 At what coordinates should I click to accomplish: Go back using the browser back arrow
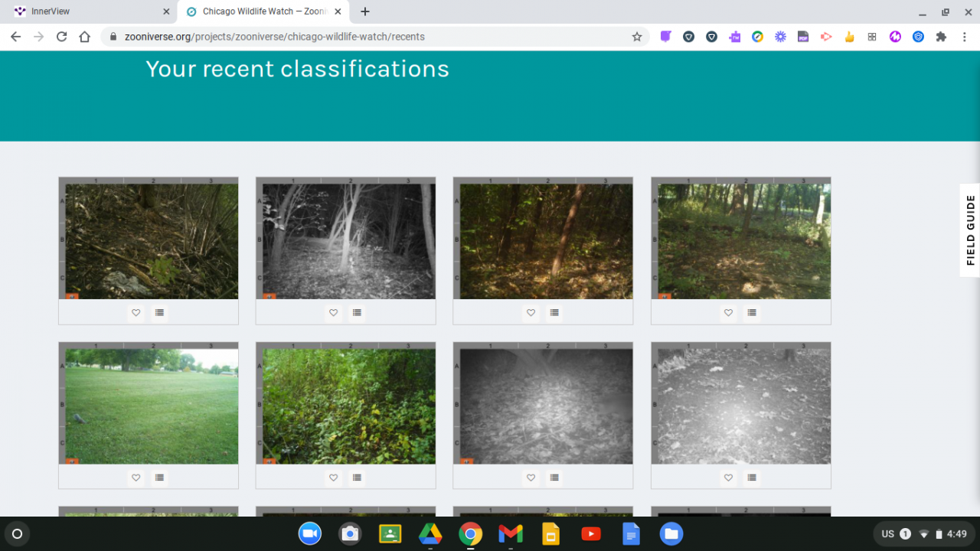(x=15, y=37)
